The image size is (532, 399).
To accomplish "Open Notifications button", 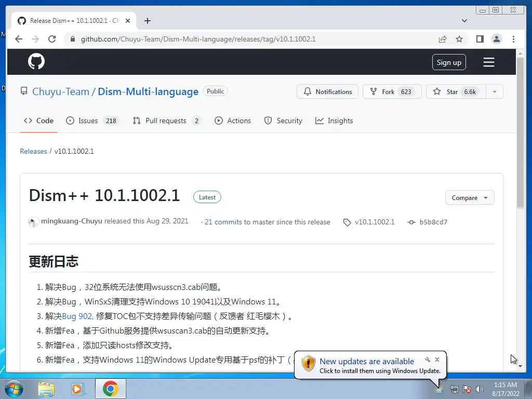I will (x=327, y=91).
